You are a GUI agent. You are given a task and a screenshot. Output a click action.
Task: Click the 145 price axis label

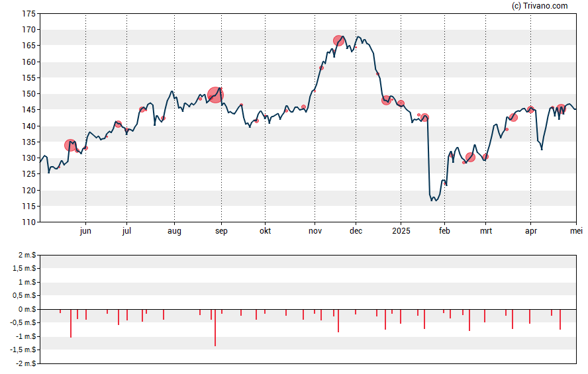[29, 110]
